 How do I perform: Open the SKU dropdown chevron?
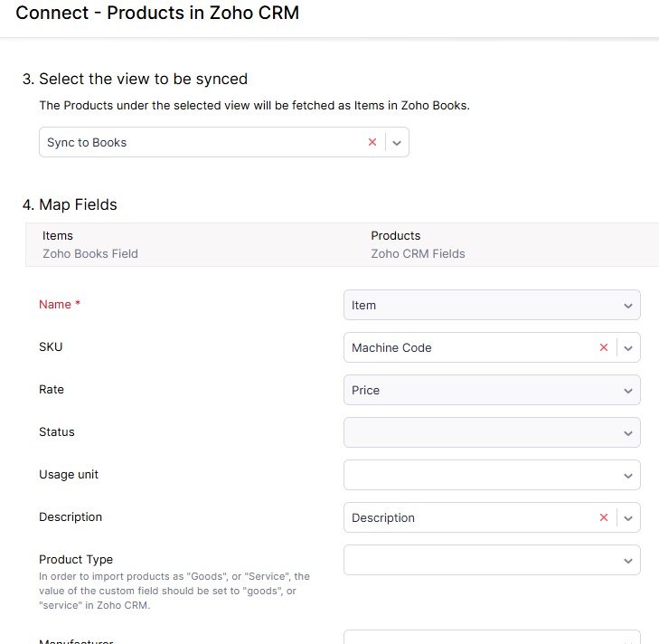[x=628, y=347]
